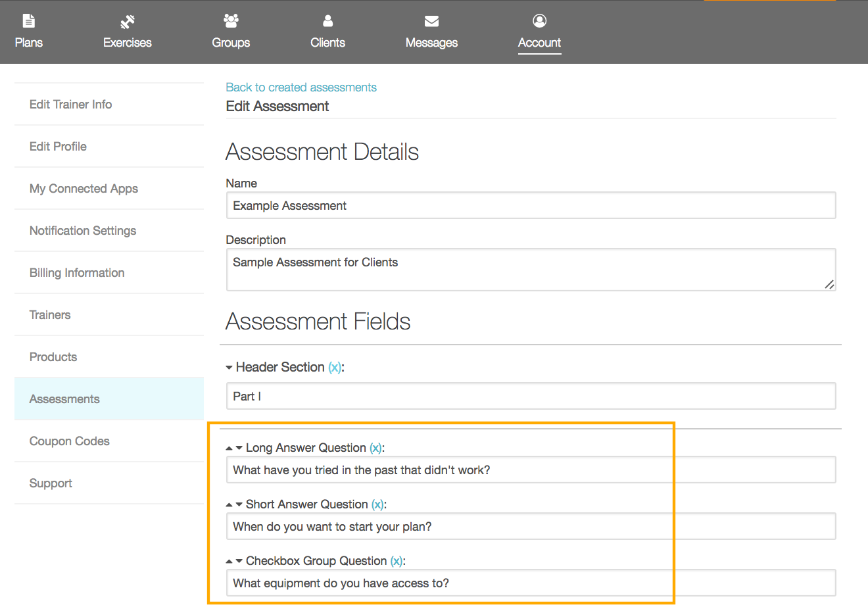Remove the Header Section with its (x)
868x609 pixels.
[335, 368]
